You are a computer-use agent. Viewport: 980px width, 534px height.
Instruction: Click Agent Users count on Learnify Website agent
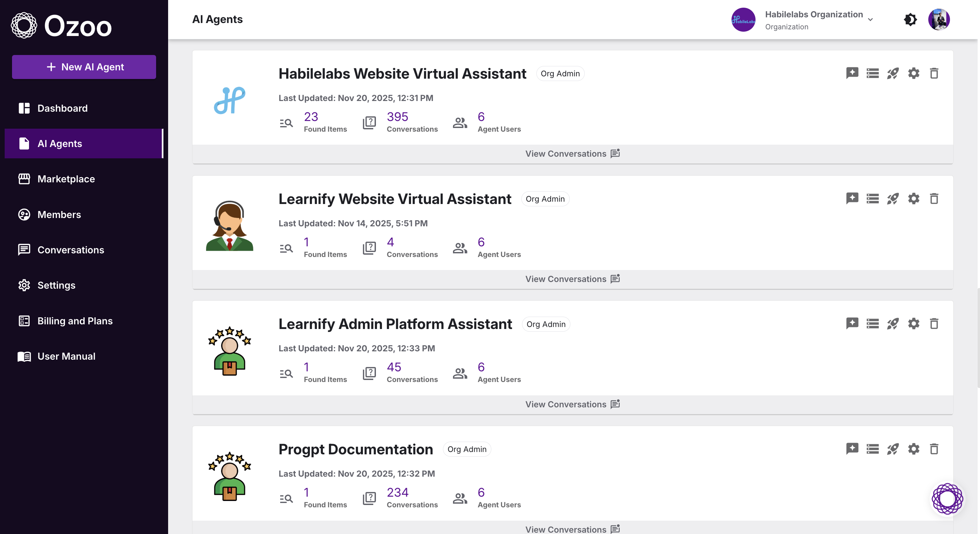(499, 247)
